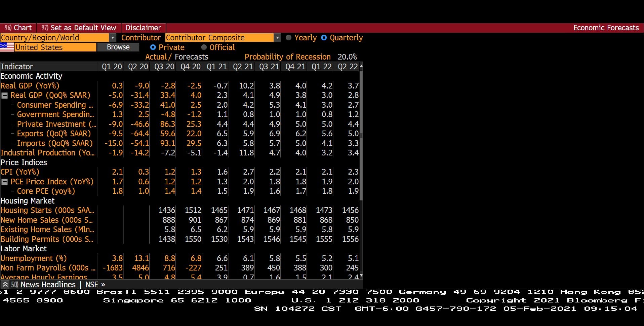Select Real GDP (YoY%) indicator
This screenshot has width=644, height=326.
(30, 86)
